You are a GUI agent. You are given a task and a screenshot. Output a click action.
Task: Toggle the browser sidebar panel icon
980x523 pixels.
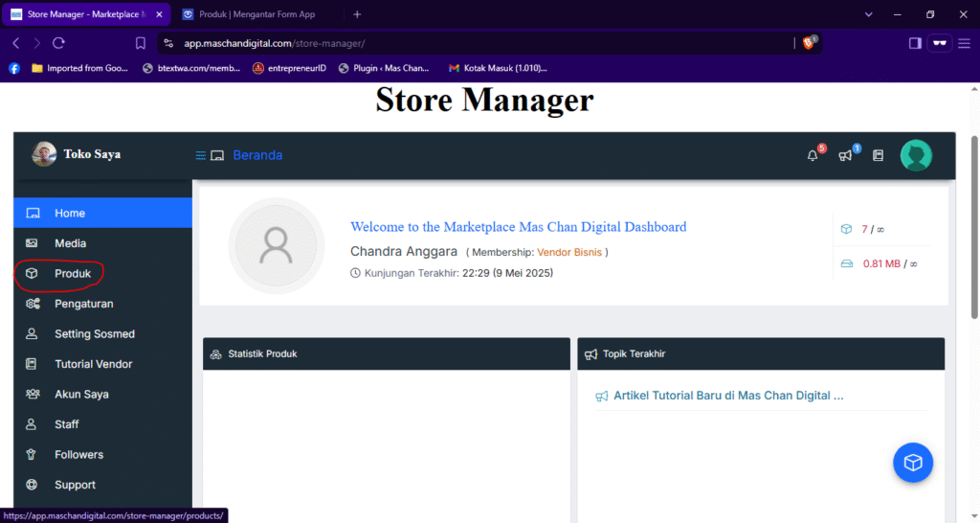point(915,43)
